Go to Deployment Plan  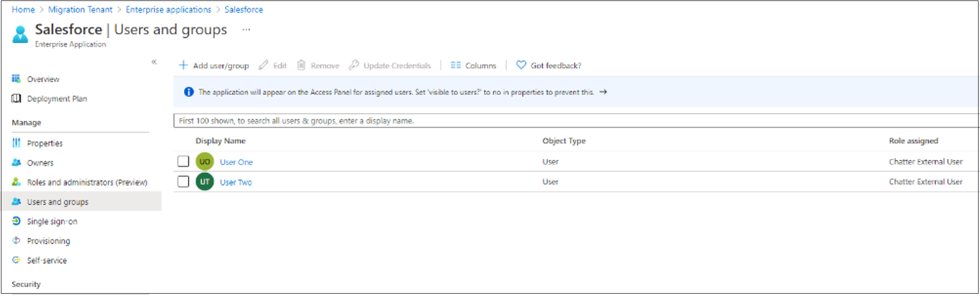pyautogui.click(x=57, y=98)
